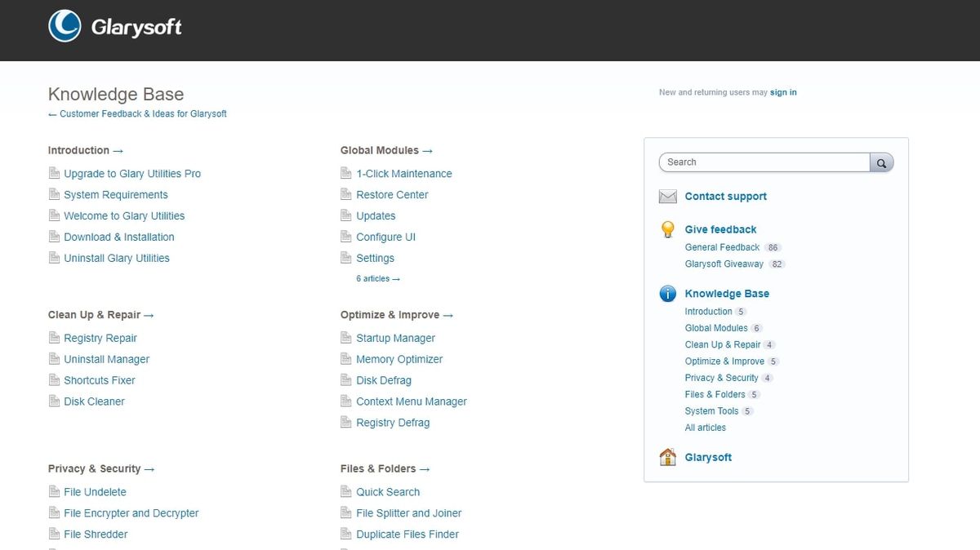Expand the Global Modules category heading

pos(386,150)
